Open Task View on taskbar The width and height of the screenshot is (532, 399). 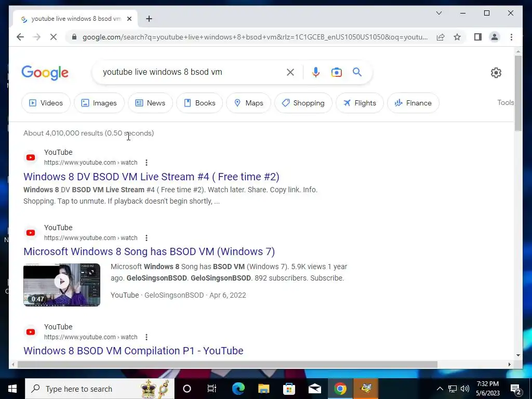[212, 389]
